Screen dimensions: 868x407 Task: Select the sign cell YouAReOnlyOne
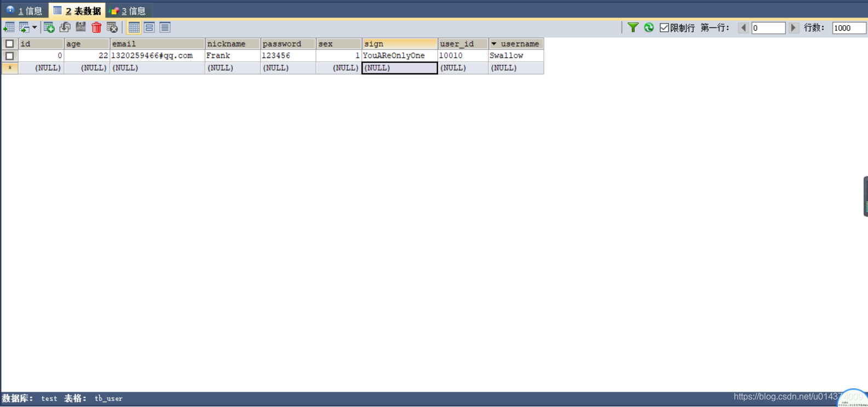[400, 56]
